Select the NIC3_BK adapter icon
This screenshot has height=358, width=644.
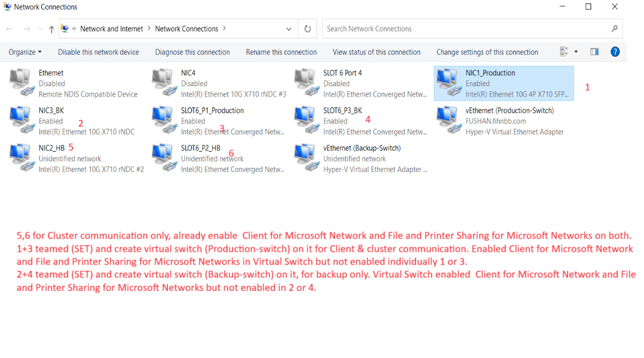click(x=22, y=120)
